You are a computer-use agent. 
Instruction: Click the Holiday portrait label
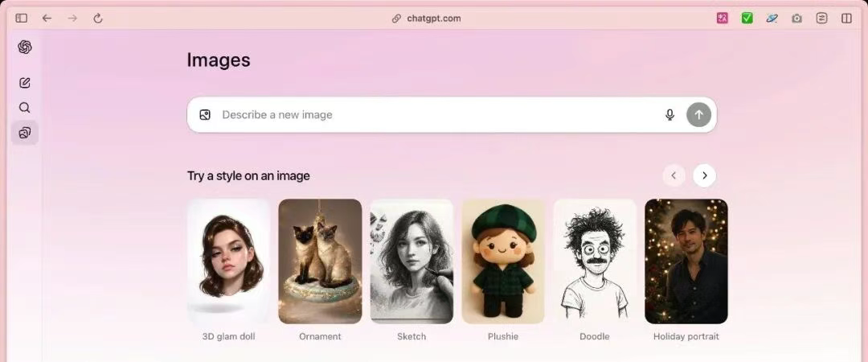[x=686, y=336]
